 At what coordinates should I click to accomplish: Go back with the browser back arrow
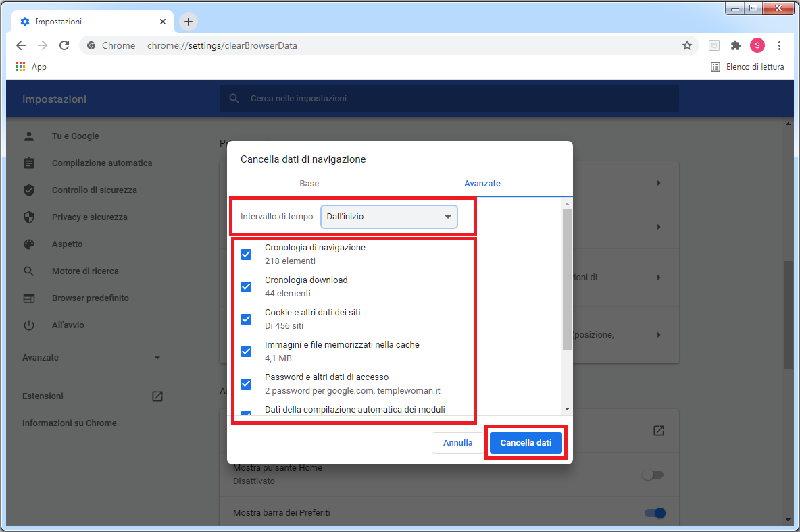[21, 45]
